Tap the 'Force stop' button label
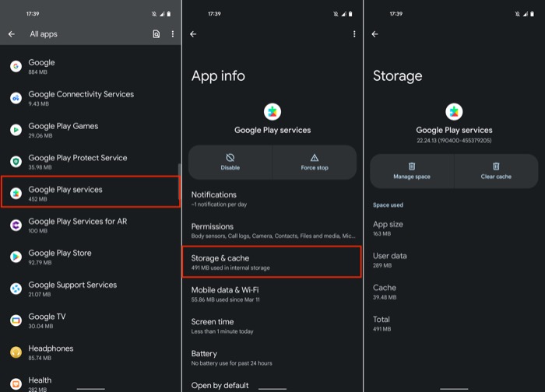 315,168
